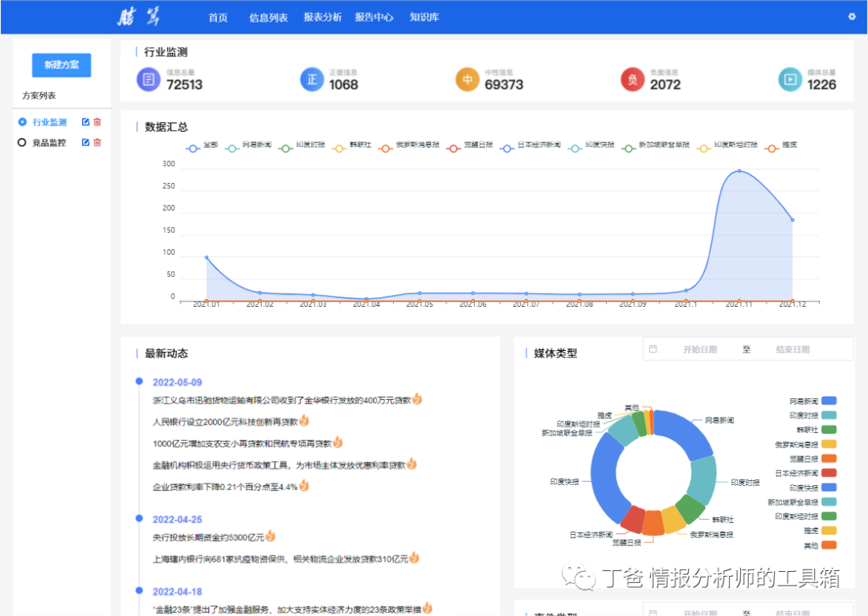The height and width of the screenshot is (616, 868).
Task: Open the 首页 menu item
Action: (218, 18)
